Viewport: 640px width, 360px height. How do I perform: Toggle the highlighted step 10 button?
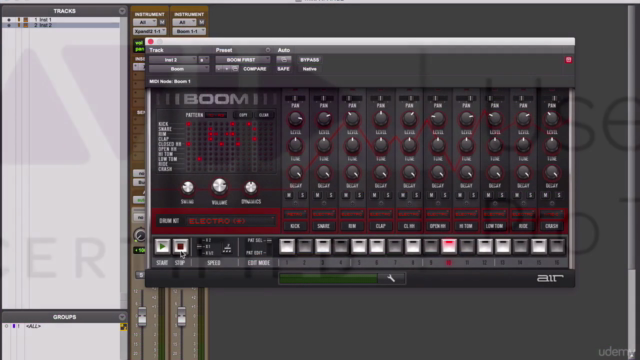click(449, 246)
